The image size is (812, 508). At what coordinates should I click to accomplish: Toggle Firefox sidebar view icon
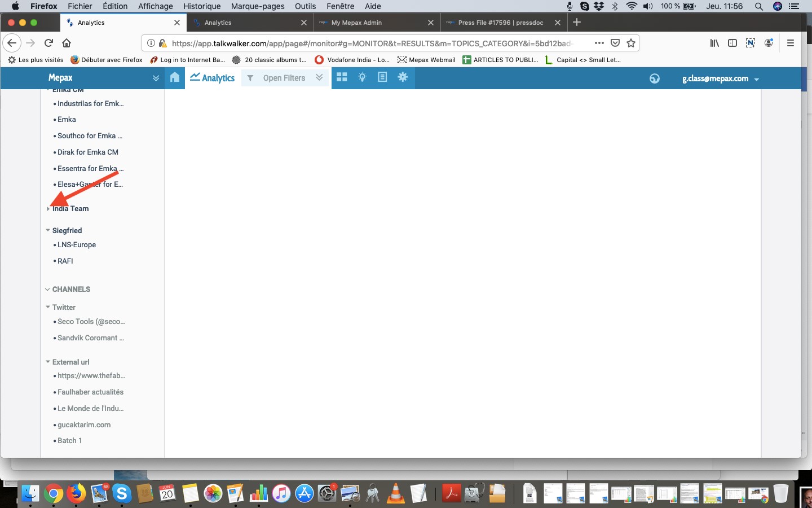[732, 43]
